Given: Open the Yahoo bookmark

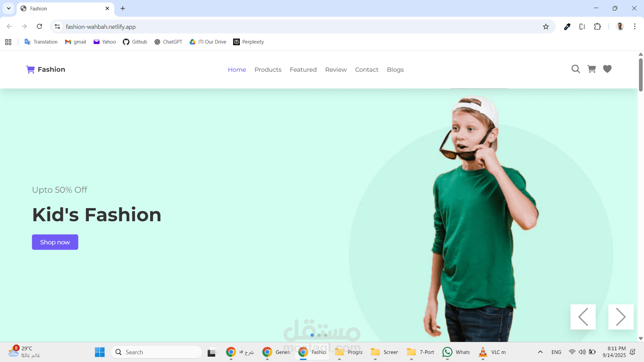Looking at the screenshot, I should 105,42.
